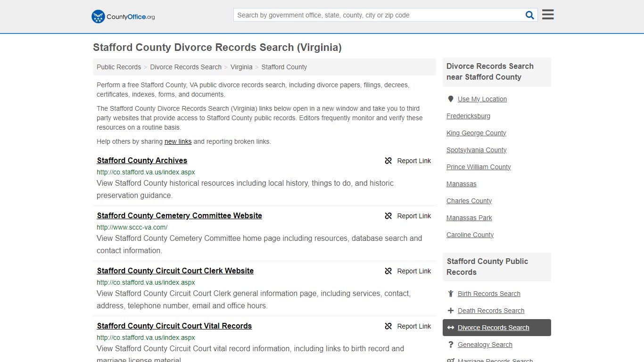The width and height of the screenshot is (644, 362).
Task: Open Public Records breadcrumb
Action: (x=119, y=67)
